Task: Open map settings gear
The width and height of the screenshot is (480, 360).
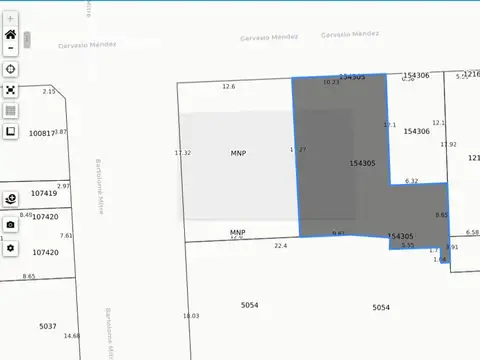Action: pyautogui.click(x=10, y=248)
